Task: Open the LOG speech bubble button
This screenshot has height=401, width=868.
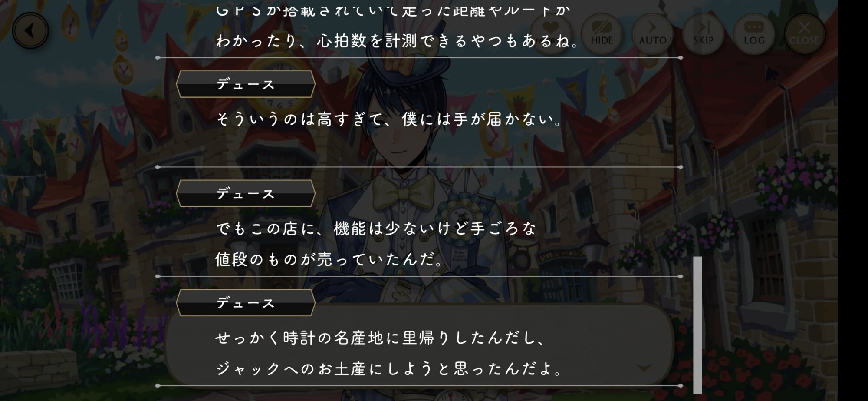Action: [754, 34]
